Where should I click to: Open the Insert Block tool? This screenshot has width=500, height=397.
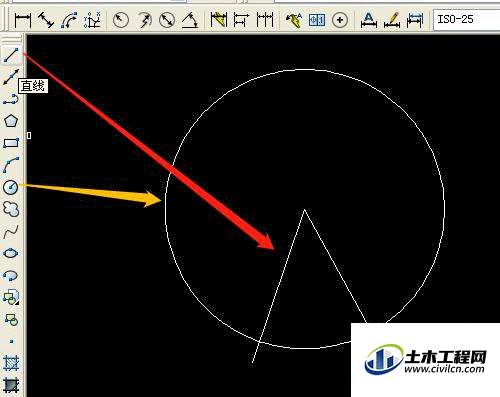tap(11, 297)
